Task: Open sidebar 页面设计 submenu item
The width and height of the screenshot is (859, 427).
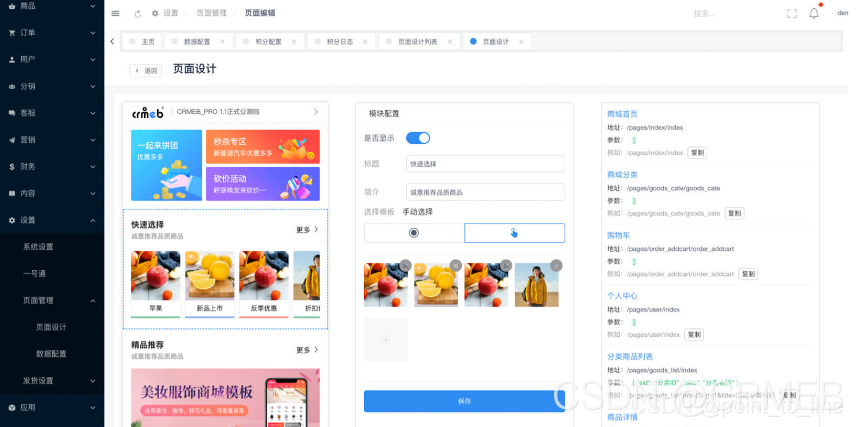Action: (52, 327)
